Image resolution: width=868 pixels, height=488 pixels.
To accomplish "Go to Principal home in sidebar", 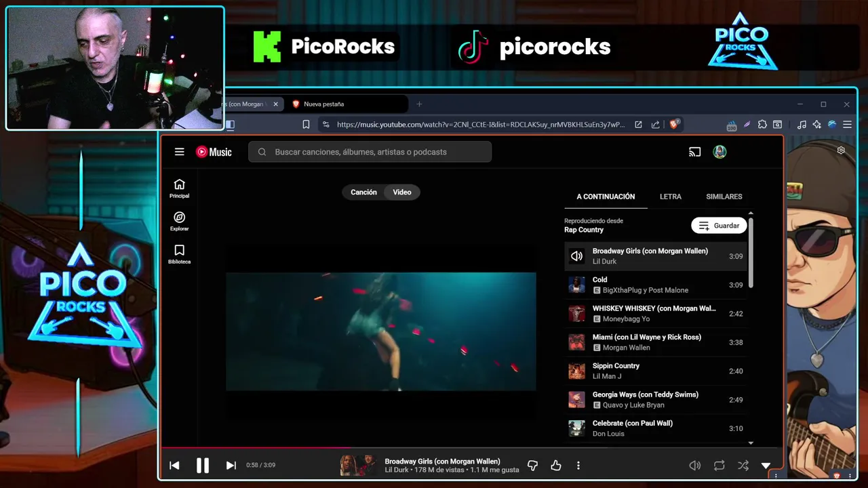I will [179, 188].
